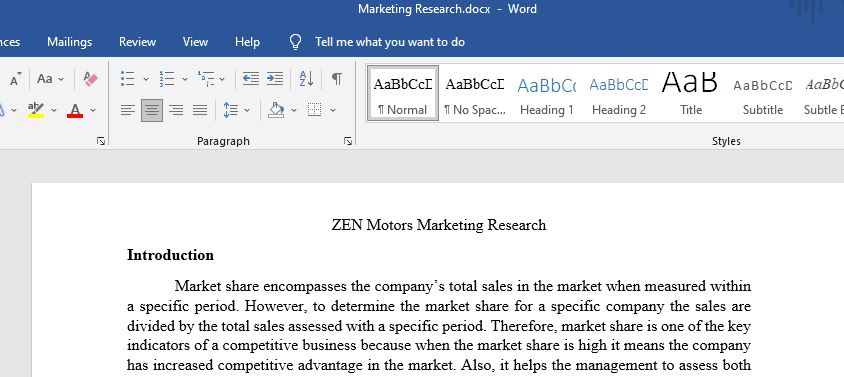Switch to the View tab
844x377 pixels.
click(x=195, y=42)
